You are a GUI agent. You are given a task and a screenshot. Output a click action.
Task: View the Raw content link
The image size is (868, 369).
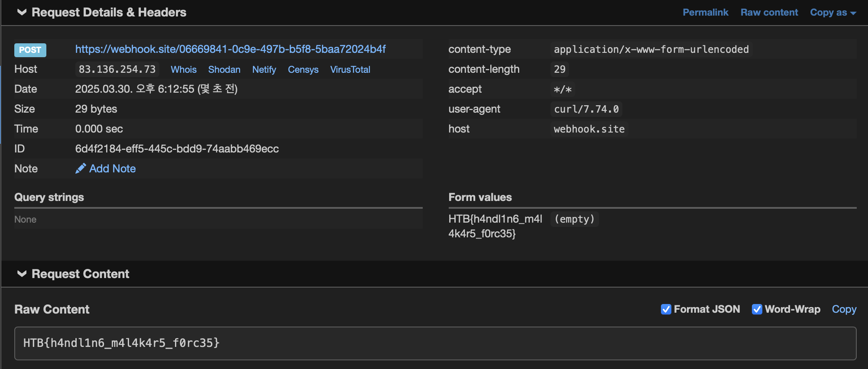(769, 12)
